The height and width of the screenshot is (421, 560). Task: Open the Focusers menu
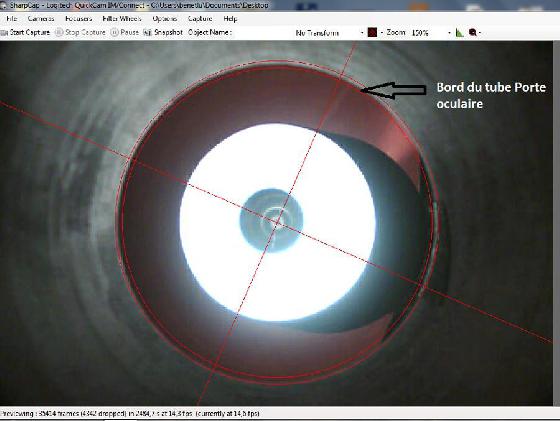tap(79, 19)
